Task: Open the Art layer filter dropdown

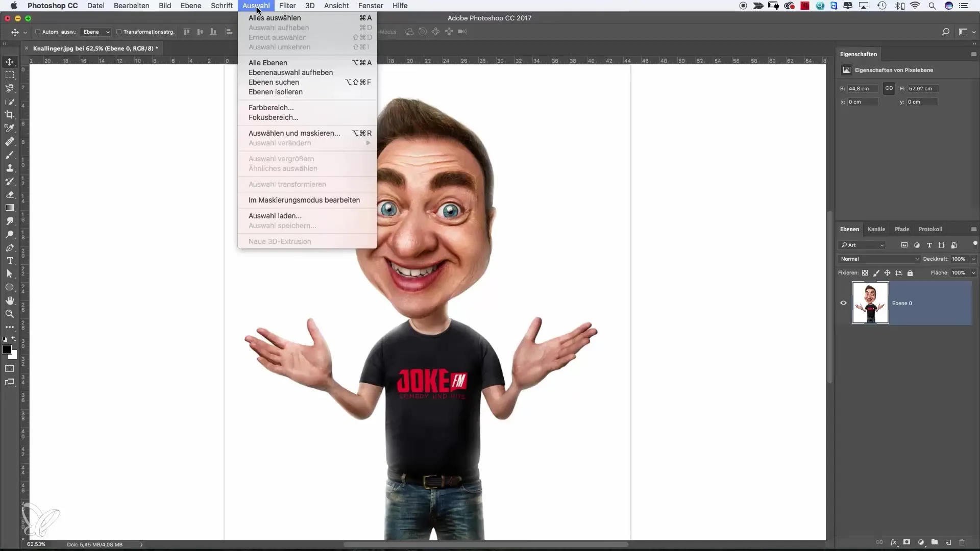Action: (863, 245)
